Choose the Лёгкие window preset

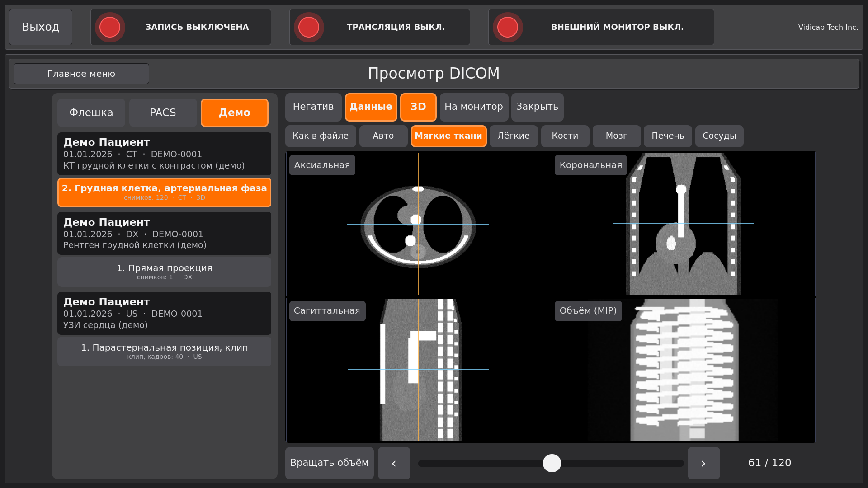[x=514, y=136]
